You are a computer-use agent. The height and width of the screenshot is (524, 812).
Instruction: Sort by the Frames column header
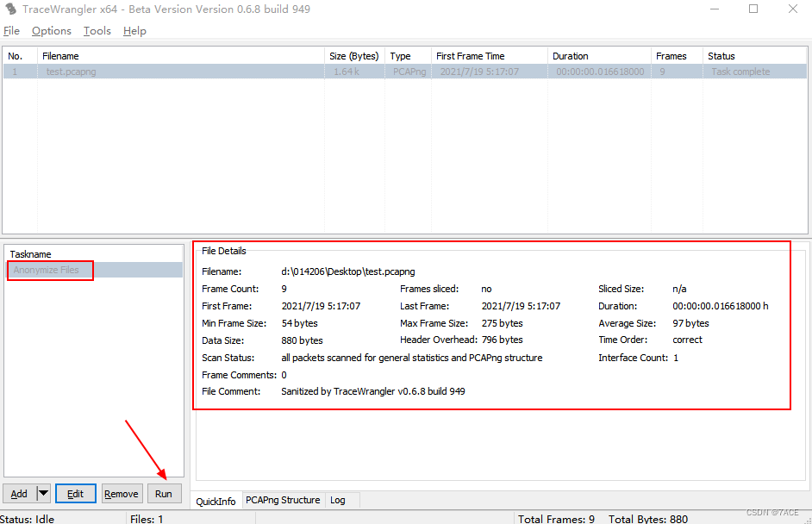677,56
